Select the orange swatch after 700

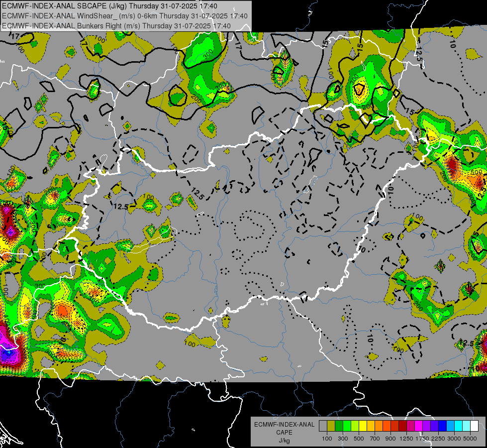[379, 426]
